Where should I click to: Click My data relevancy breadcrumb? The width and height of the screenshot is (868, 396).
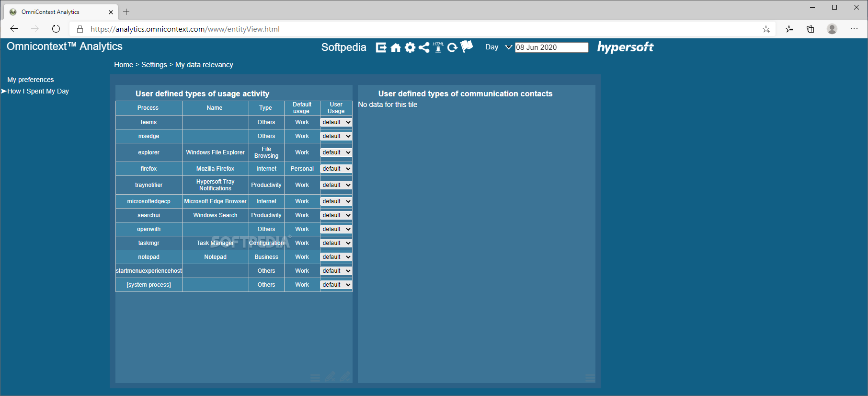pyautogui.click(x=204, y=65)
